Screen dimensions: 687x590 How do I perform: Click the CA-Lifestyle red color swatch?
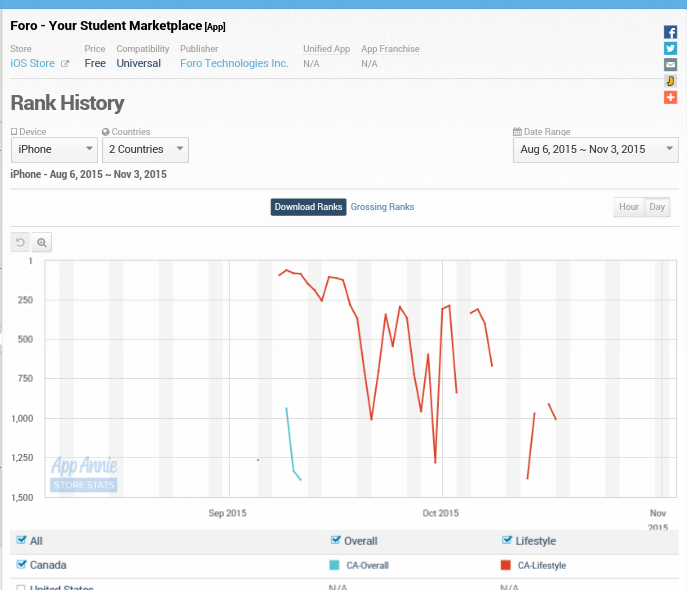click(506, 565)
